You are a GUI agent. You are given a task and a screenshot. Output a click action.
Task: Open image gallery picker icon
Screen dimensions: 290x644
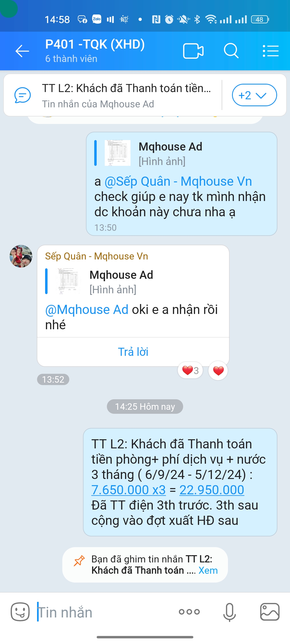point(270,612)
